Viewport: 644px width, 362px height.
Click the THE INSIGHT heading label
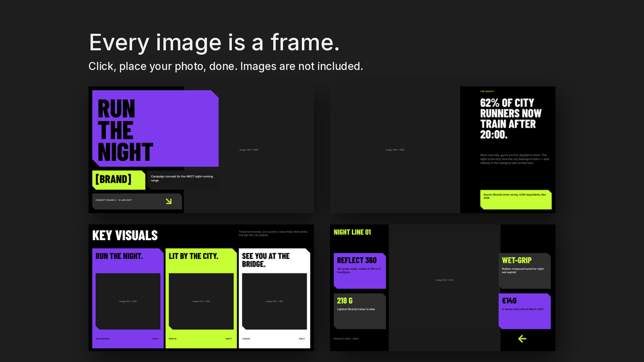pos(487,92)
